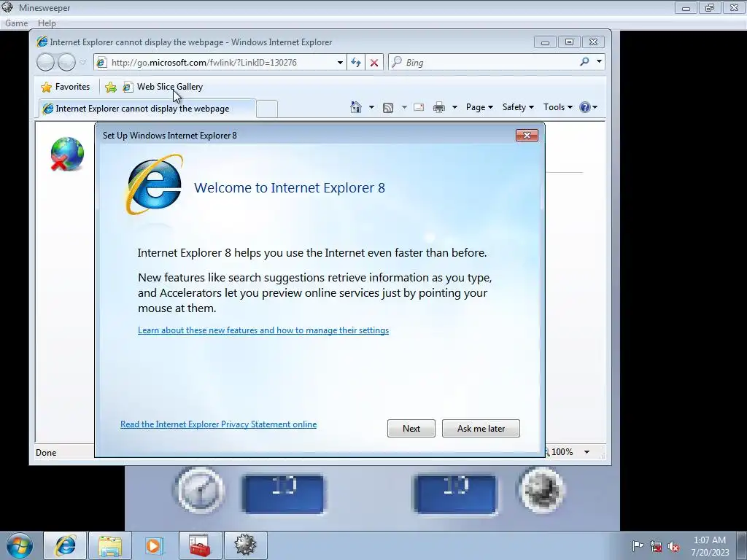
Task: Click the Print icon
Action: tap(438, 107)
